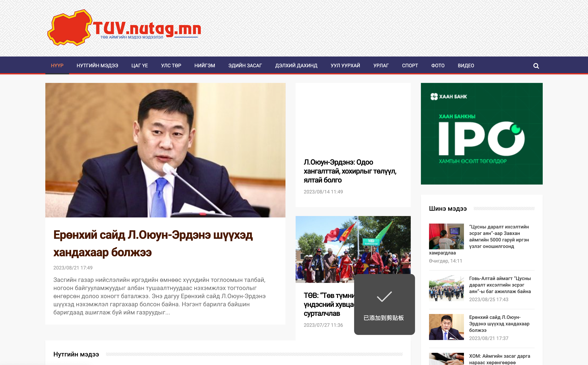Screen dimensions: 588x365
Task: Click the TUV.nutag.mn site logo
Action: click(x=124, y=28)
